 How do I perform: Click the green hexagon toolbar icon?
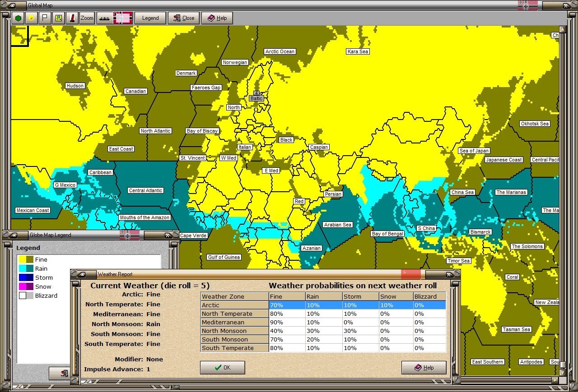click(x=18, y=18)
